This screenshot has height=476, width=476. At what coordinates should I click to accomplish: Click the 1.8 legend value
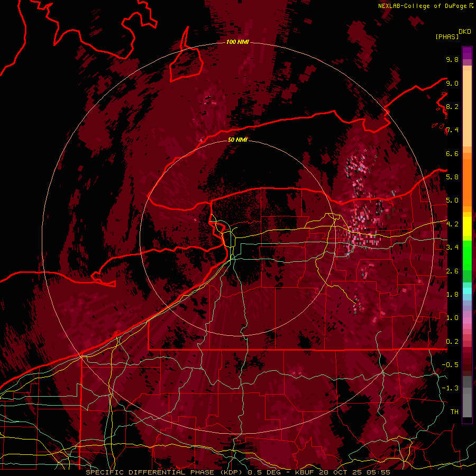452,295
